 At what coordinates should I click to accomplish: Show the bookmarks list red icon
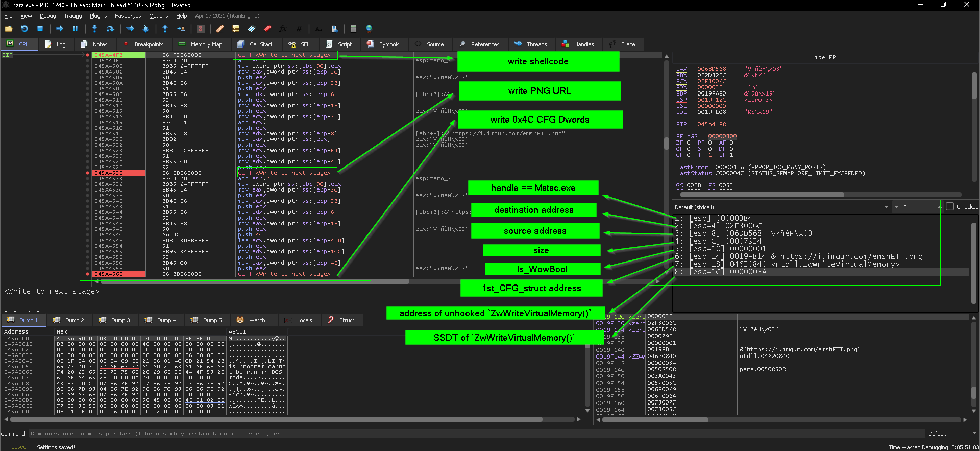pos(267,29)
